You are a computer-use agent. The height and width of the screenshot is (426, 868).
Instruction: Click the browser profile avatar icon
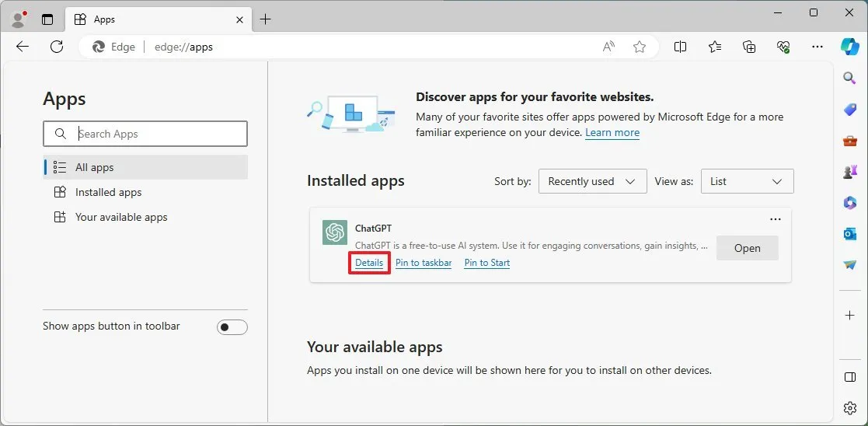click(19, 19)
